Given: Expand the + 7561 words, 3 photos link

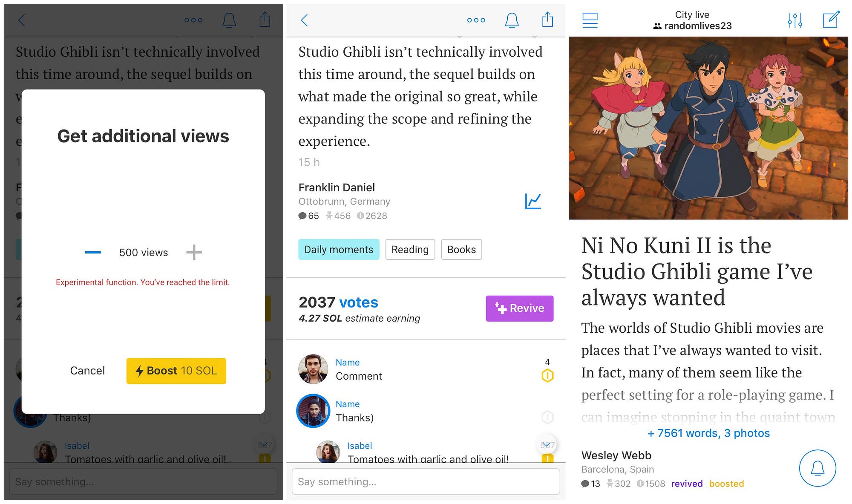Looking at the screenshot, I should tap(708, 433).
